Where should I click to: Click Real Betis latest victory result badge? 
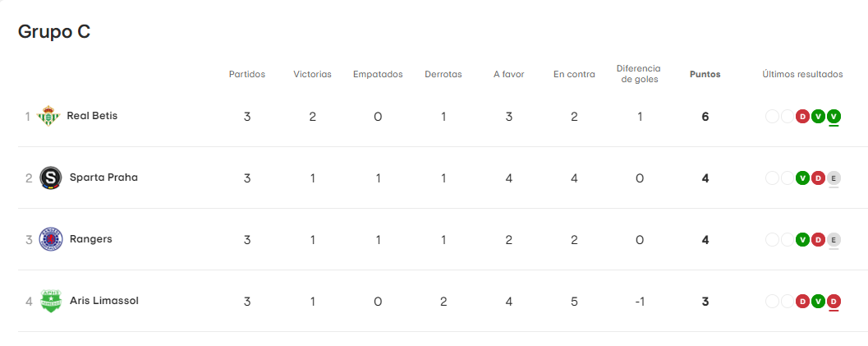point(834,116)
